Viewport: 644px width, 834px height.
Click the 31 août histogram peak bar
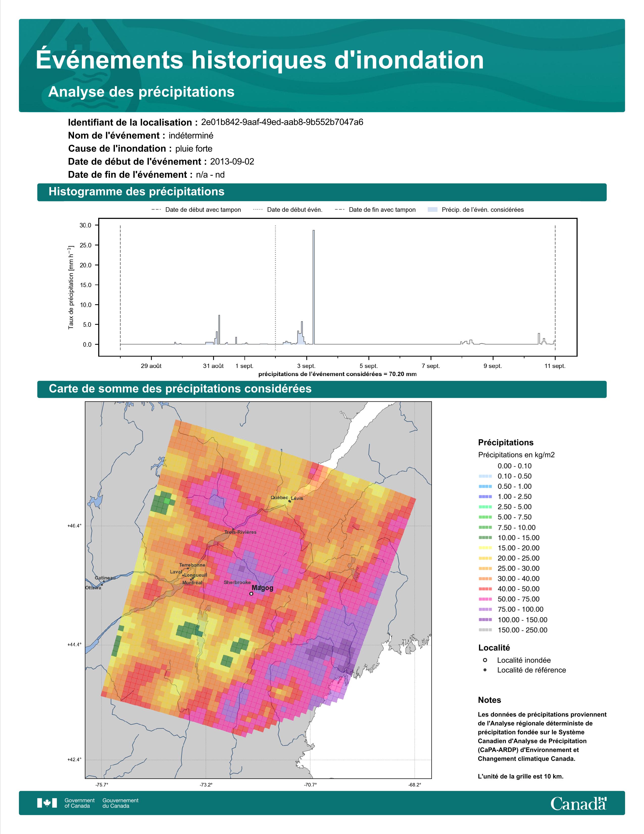[x=219, y=330]
